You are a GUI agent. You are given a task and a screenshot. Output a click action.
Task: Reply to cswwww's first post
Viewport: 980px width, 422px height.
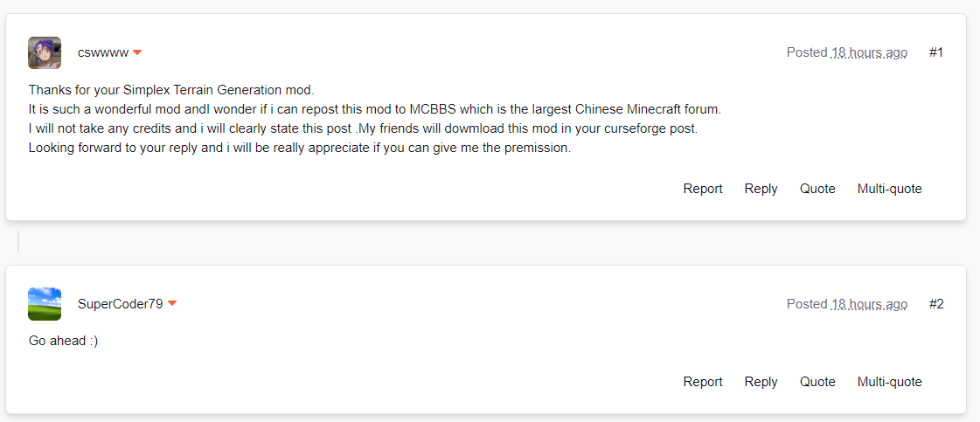click(x=761, y=189)
